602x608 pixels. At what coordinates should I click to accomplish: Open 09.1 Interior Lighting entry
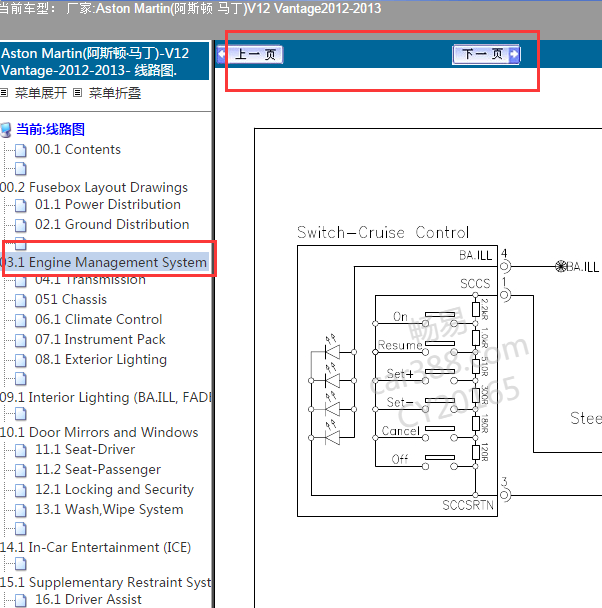tap(105, 397)
